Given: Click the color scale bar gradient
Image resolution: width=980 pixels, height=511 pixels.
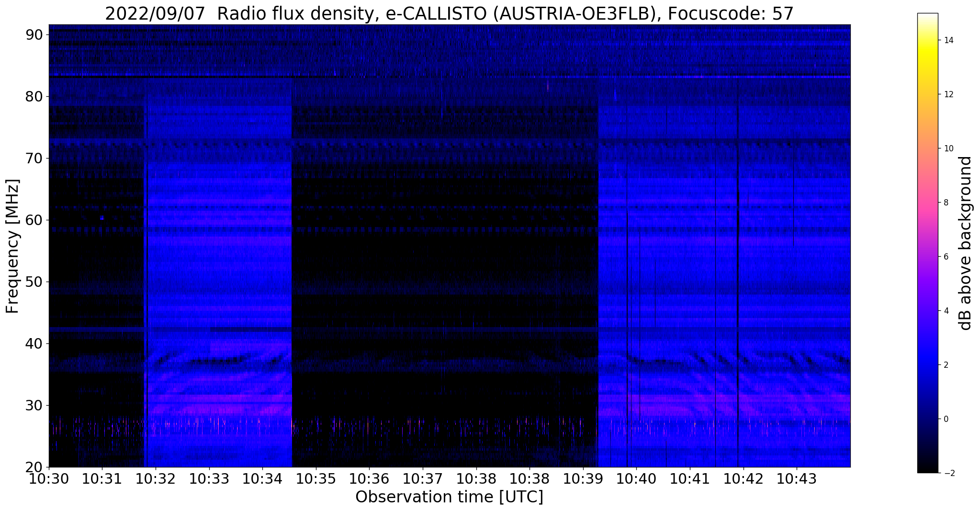Looking at the screenshot, I should click(927, 243).
